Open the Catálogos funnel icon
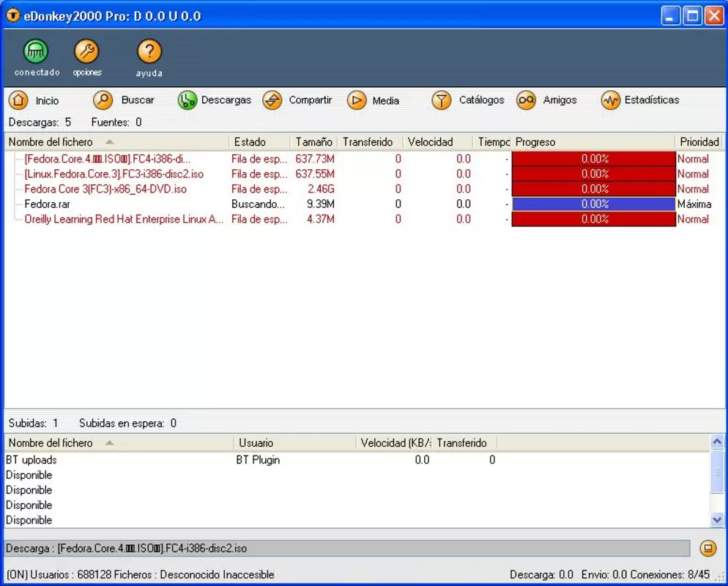The image size is (728, 586). [x=441, y=100]
